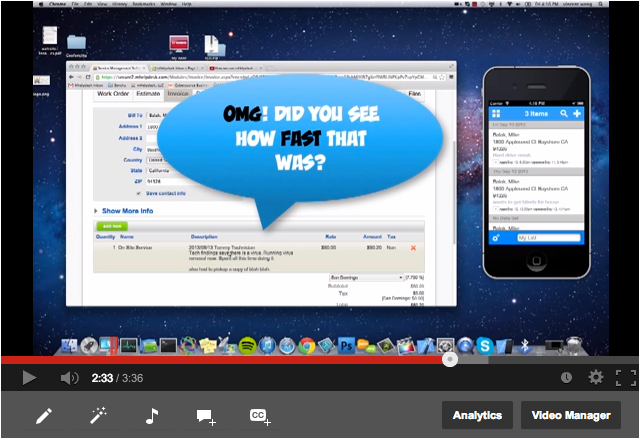Image resolution: width=639 pixels, height=438 pixels.
Task: Click the Amount column header
Action: (x=372, y=237)
